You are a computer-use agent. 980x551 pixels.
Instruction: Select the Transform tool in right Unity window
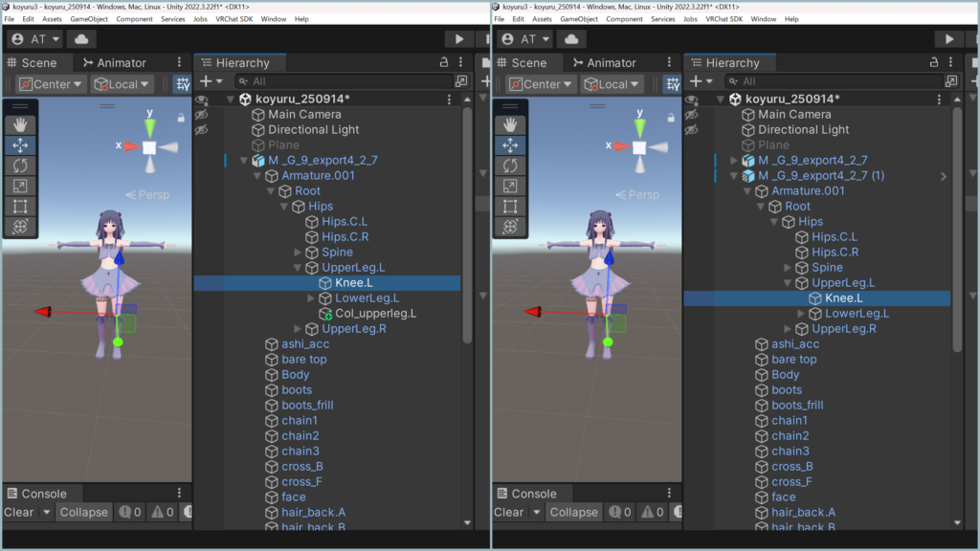coord(510,227)
